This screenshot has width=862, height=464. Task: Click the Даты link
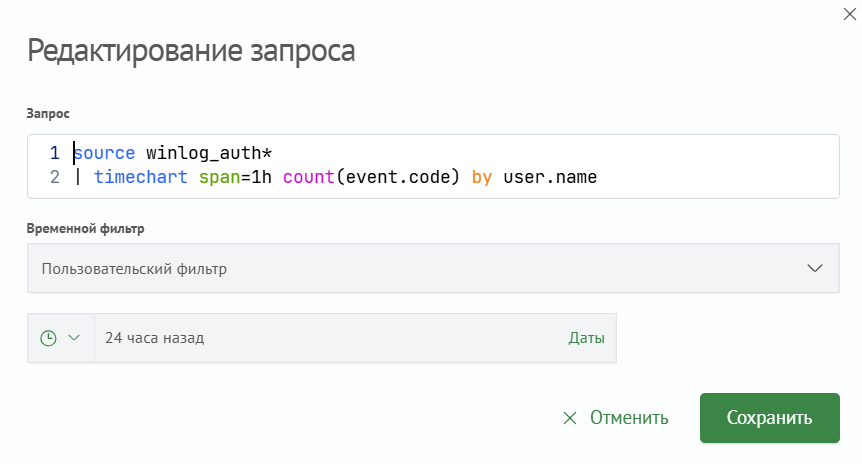pyautogui.click(x=586, y=338)
